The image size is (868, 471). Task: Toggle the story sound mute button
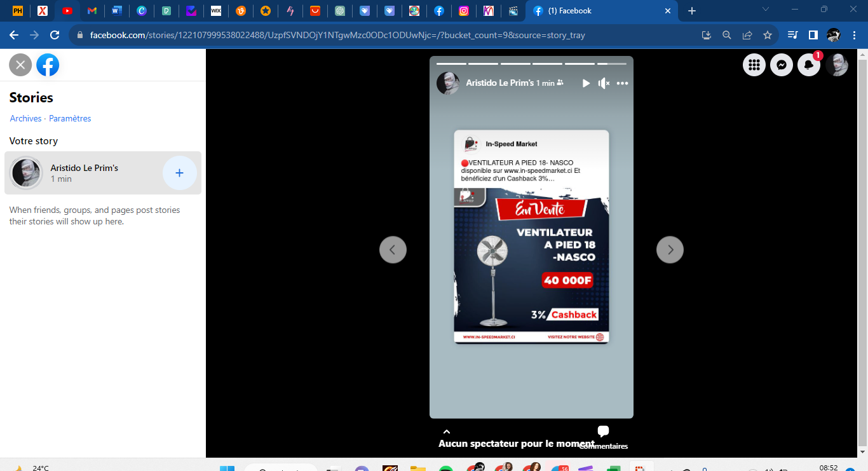[x=604, y=83]
